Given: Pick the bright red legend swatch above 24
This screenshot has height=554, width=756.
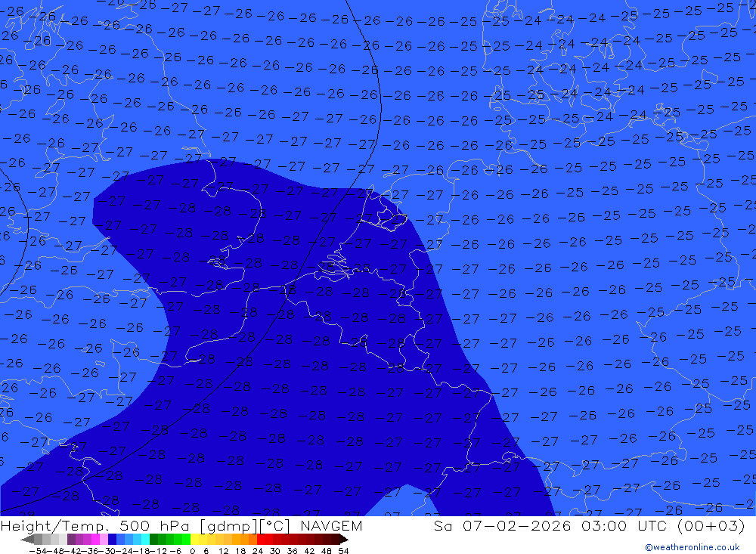Looking at the screenshot, I should (x=261, y=539).
